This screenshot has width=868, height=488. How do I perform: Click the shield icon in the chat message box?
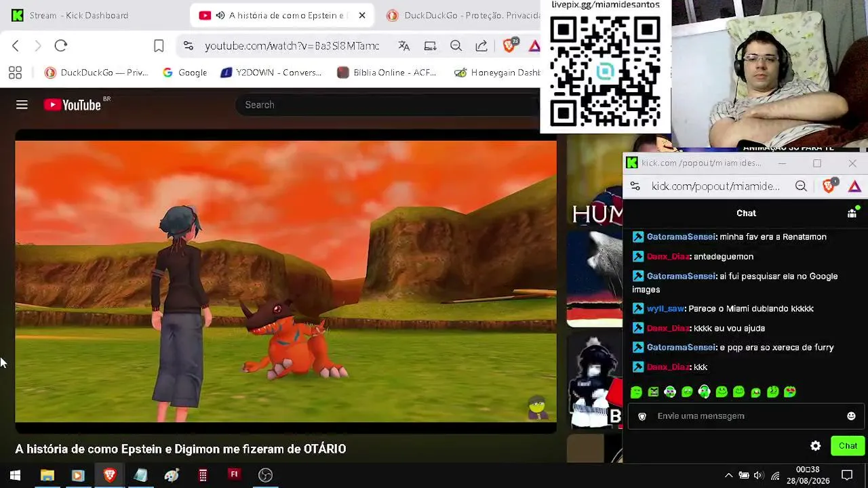tap(642, 416)
